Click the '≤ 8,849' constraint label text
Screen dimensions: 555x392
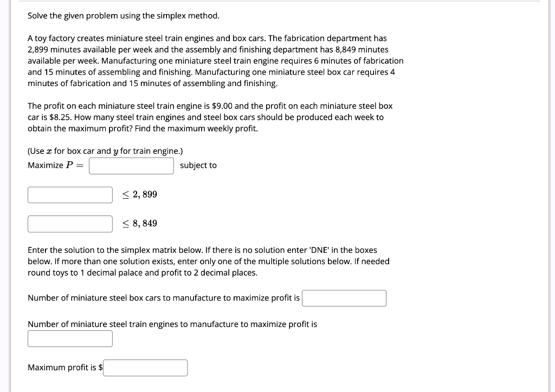pos(139,223)
